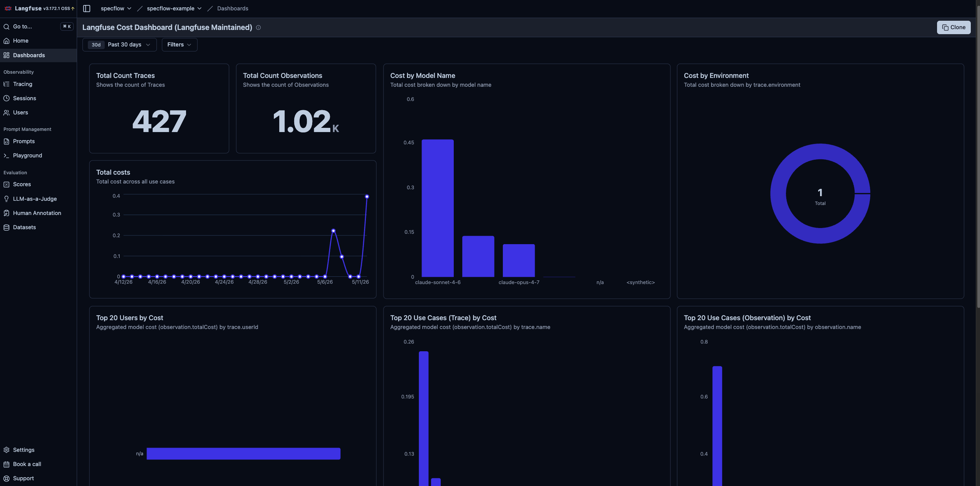Image resolution: width=980 pixels, height=486 pixels.
Task: Click the Book a call calendar icon
Action: coord(7,464)
